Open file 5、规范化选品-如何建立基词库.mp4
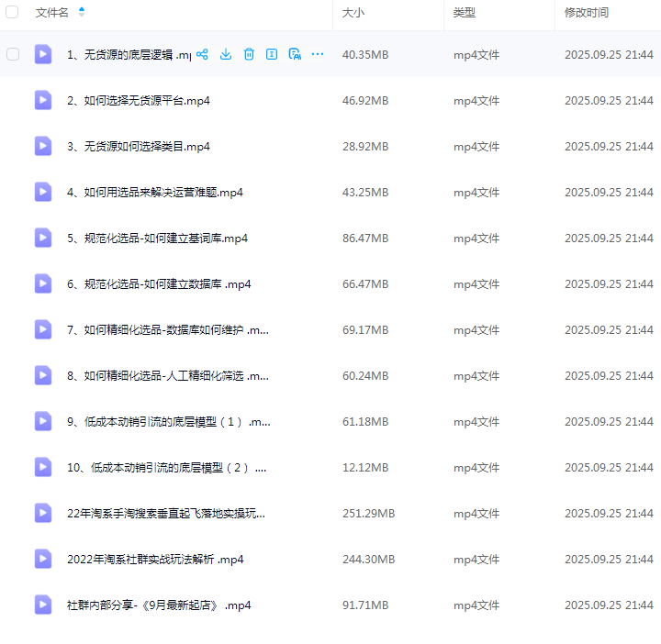661x644 pixels. (157, 238)
